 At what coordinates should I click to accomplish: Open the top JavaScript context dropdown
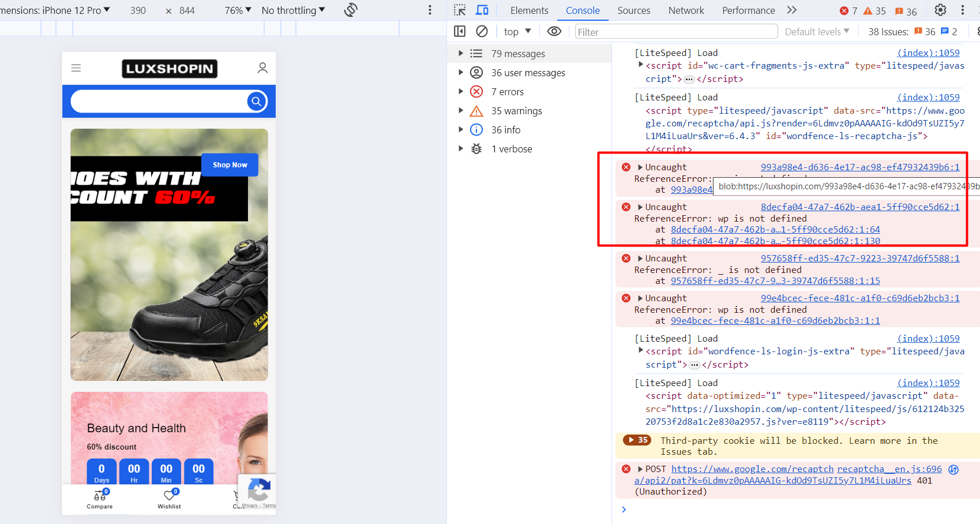(x=517, y=32)
